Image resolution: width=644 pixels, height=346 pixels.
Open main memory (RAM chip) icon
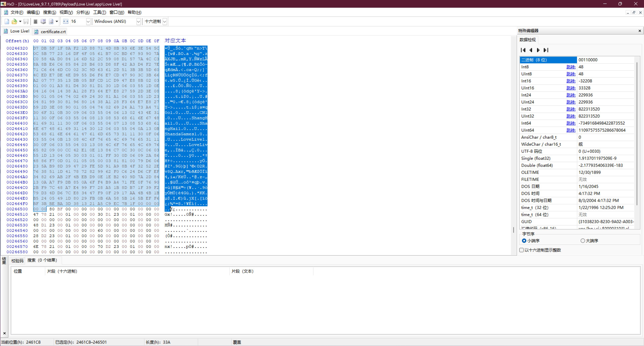click(36, 21)
